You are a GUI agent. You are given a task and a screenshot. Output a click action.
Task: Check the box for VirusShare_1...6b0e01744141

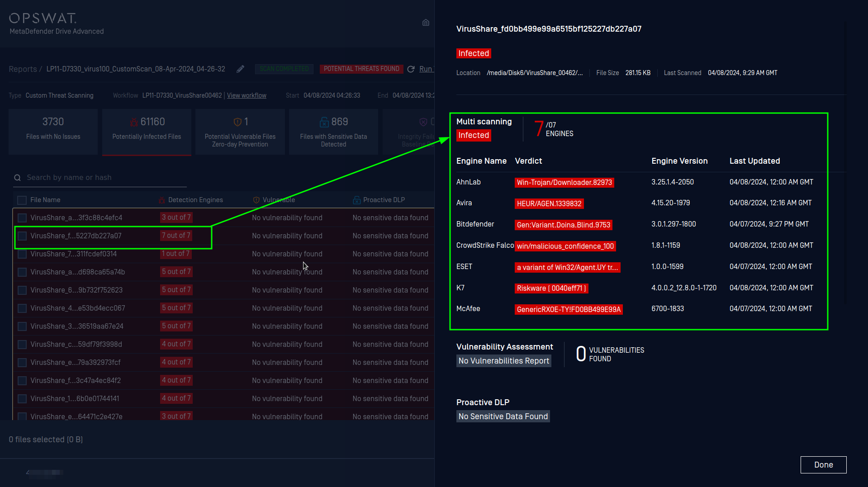click(x=22, y=399)
